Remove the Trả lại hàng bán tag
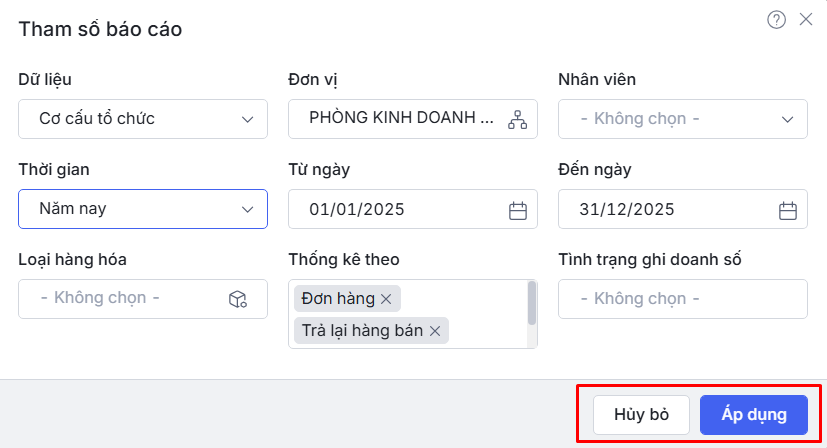 435,331
